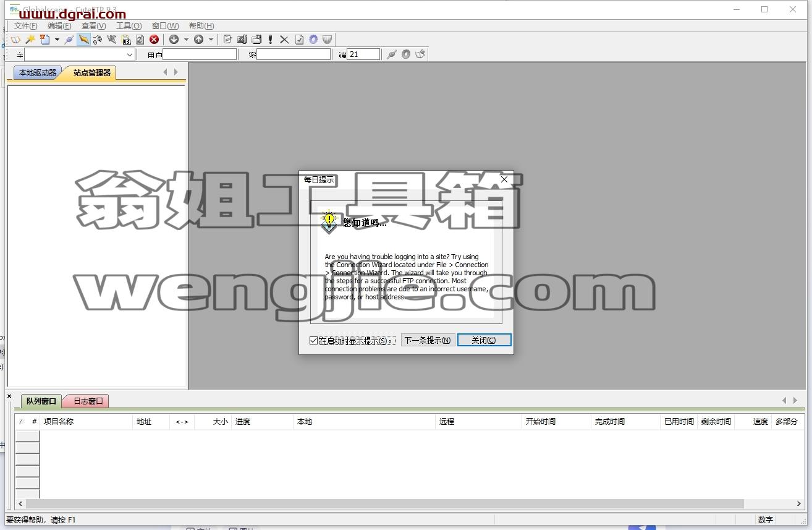This screenshot has width=812, height=530.
Task: Click the 大小 column header
Action: (213, 422)
